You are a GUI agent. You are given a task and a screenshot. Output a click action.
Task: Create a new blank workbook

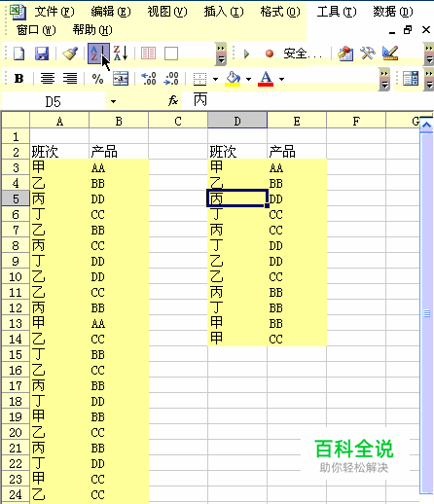(x=18, y=54)
